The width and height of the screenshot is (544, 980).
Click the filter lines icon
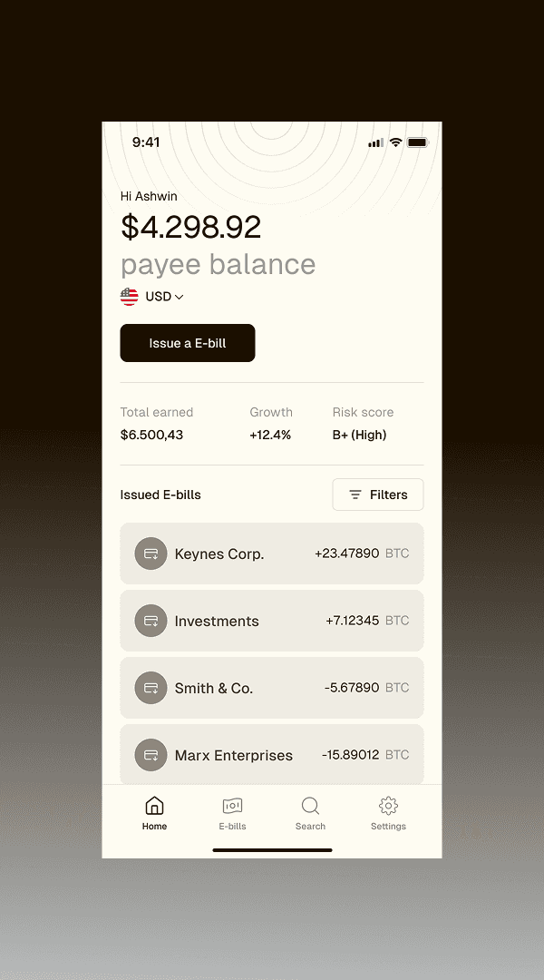pos(355,495)
